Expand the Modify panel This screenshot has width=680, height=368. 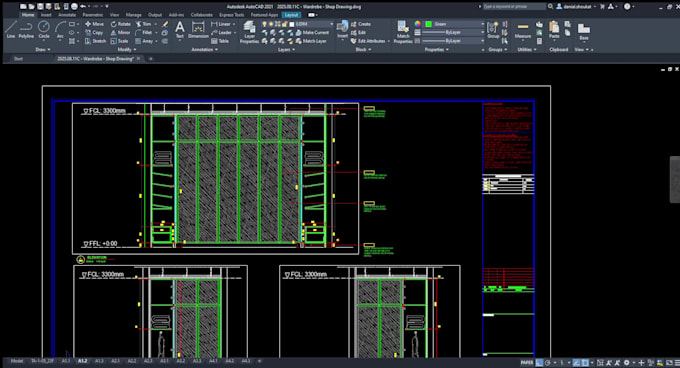[x=126, y=49]
